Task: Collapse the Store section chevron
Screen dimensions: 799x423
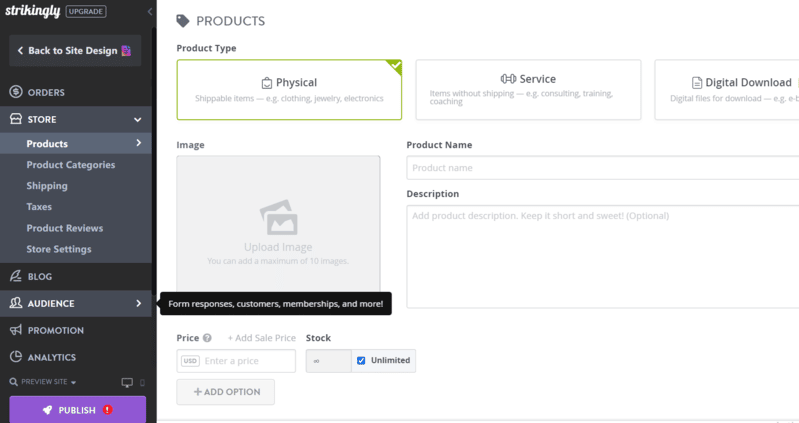Action: 138,119
